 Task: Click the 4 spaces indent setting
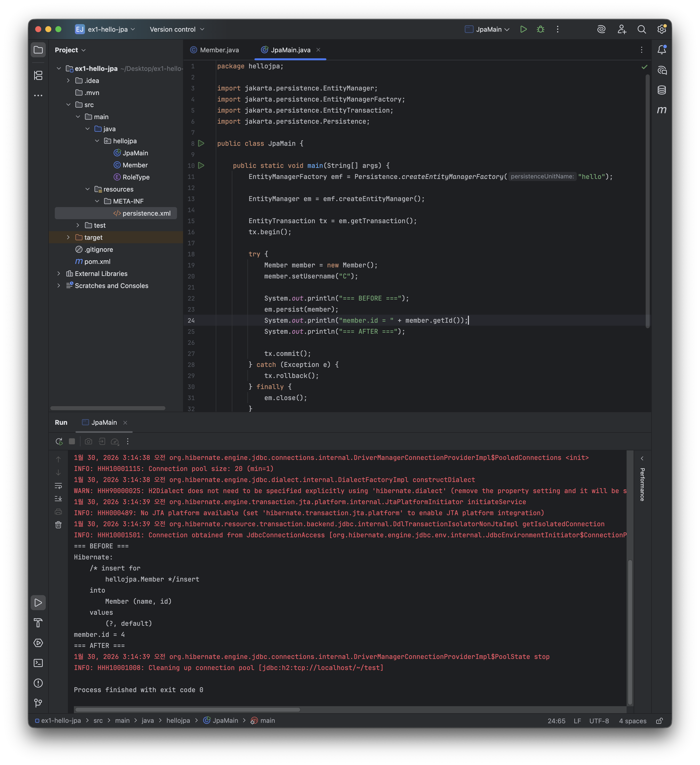pos(632,721)
